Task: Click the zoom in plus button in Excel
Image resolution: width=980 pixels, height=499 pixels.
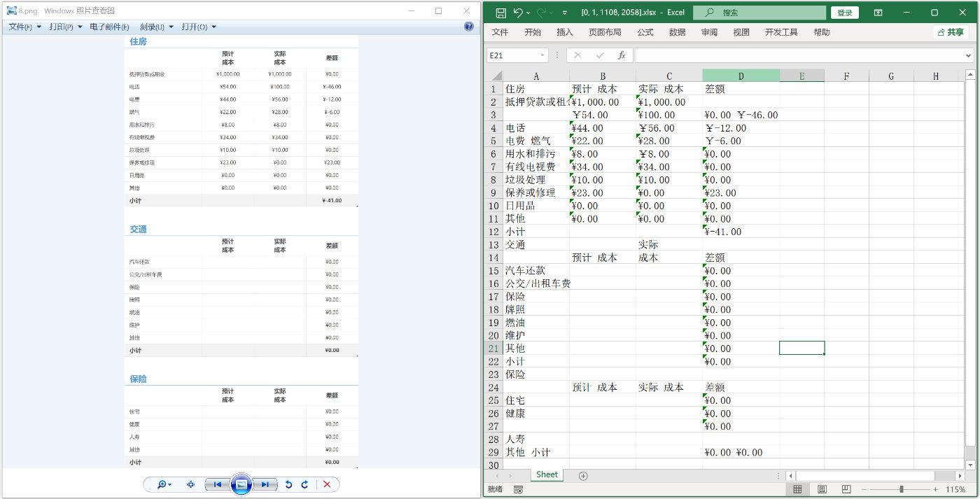Action: (937, 489)
